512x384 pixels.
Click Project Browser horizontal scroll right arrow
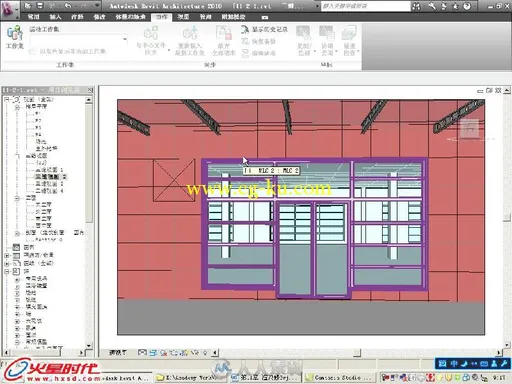[81, 352]
